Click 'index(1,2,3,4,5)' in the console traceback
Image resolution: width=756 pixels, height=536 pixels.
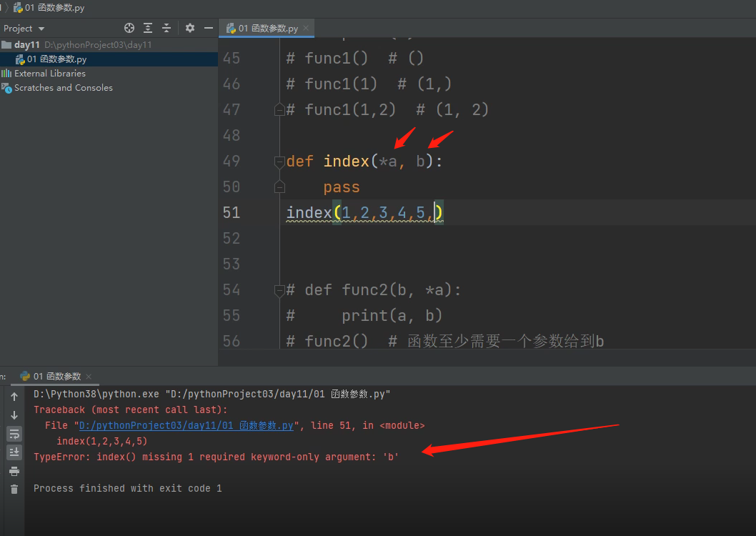tap(101, 441)
